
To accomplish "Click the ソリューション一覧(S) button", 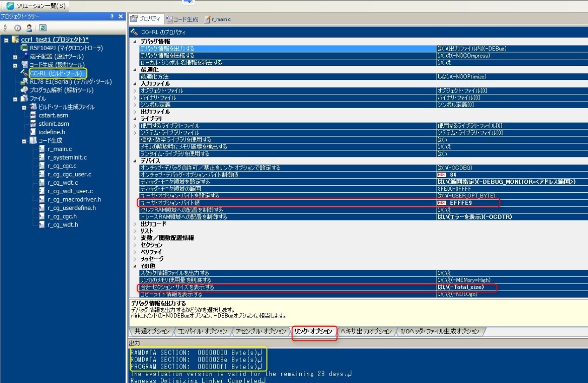I will [36, 6].
